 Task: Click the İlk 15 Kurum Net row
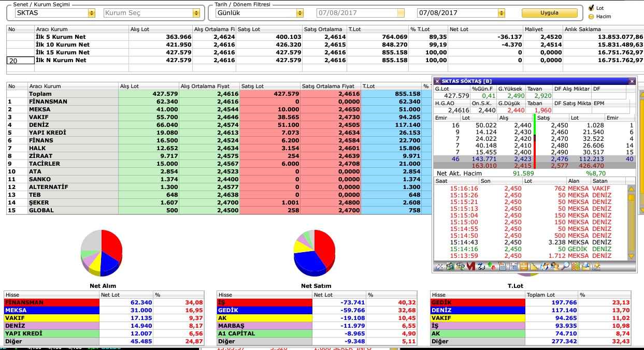[325, 53]
